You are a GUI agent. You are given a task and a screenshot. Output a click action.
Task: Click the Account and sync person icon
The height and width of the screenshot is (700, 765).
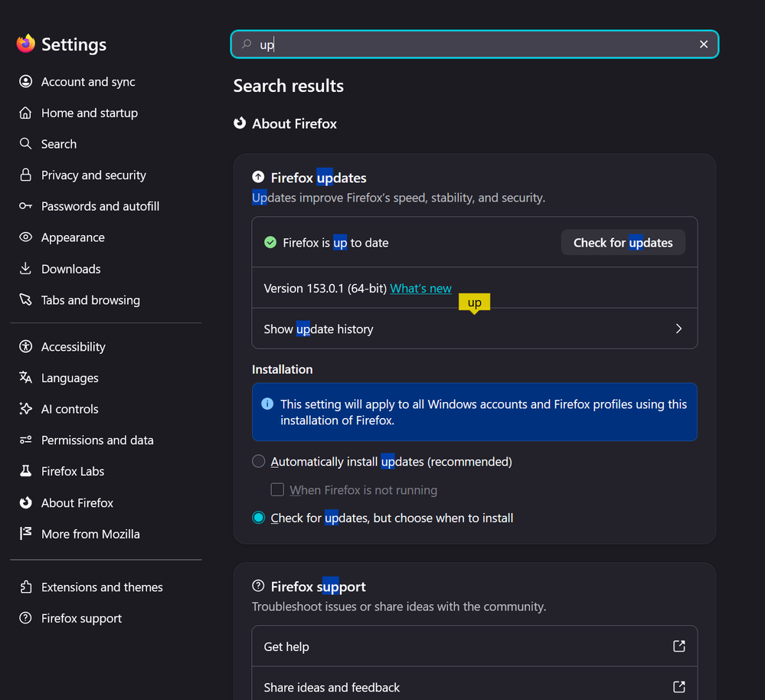pyautogui.click(x=25, y=81)
